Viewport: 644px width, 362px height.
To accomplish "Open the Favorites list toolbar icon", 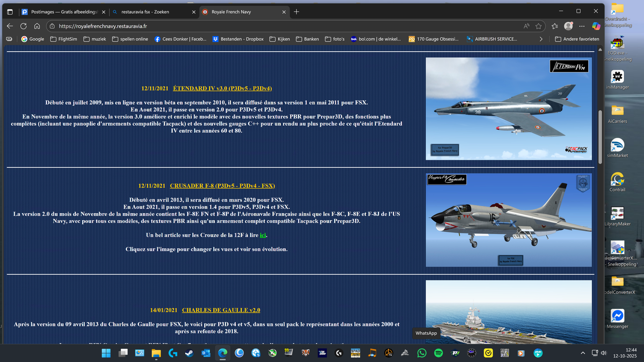I will point(555,26).
